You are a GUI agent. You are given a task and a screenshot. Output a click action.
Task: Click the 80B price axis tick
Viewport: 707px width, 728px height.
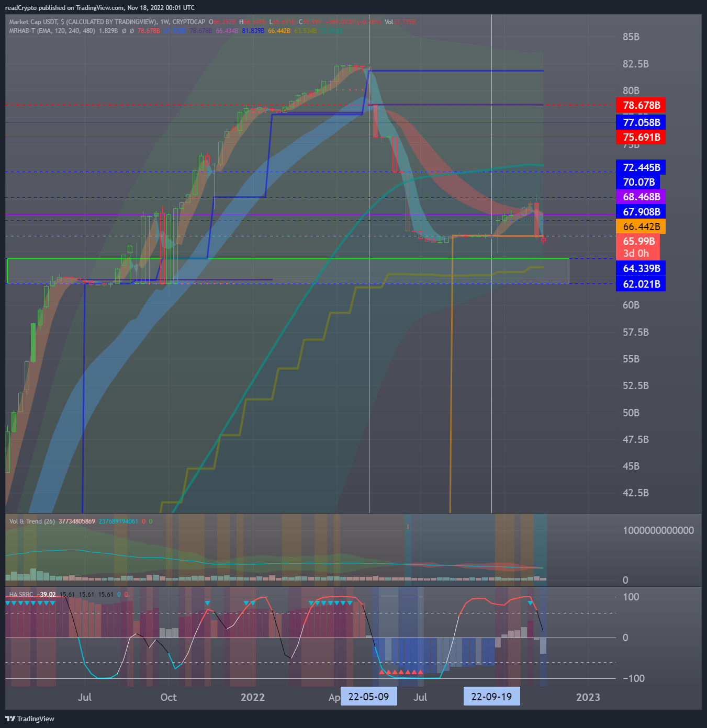(631, 90)
